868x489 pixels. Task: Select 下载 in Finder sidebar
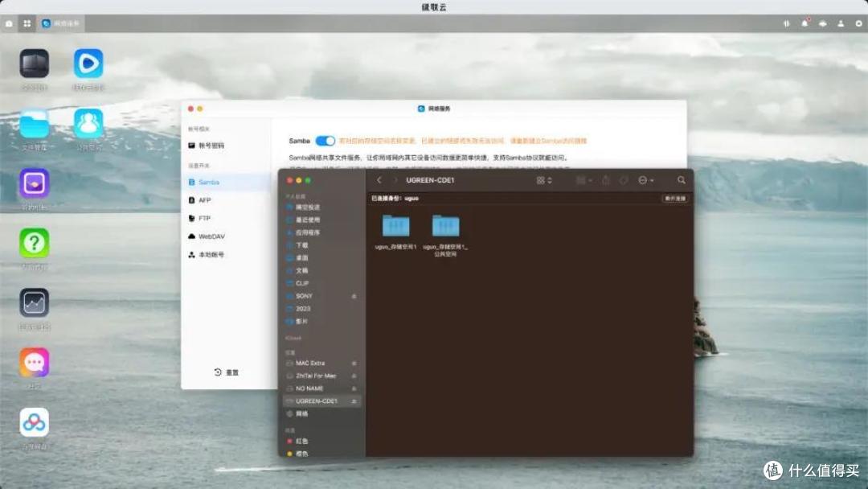click(322, 244)
